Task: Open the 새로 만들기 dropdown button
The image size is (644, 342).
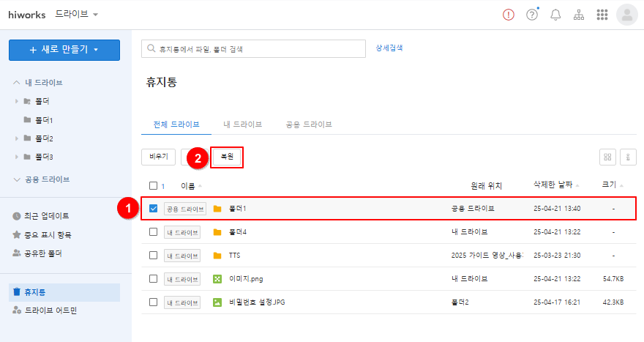Action: (x=64, y=49)
